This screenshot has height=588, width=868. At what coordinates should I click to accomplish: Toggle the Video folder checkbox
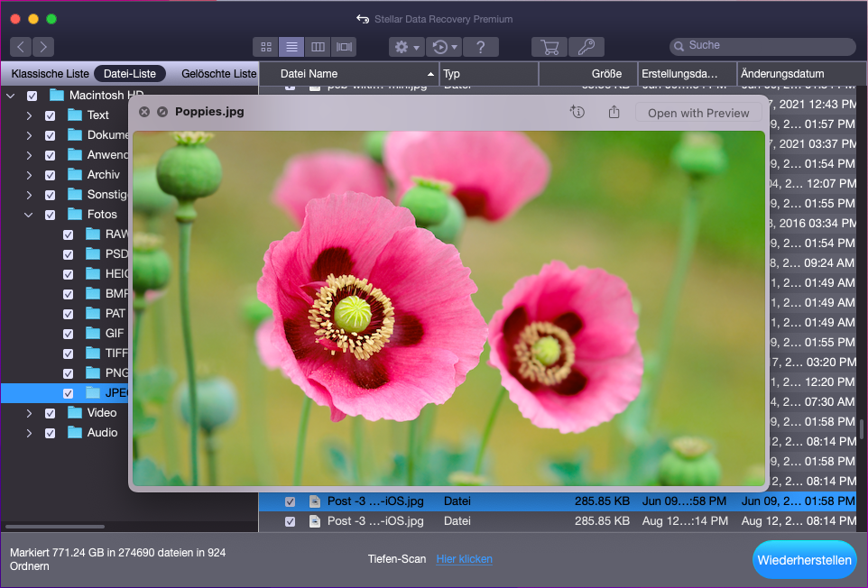[x=50, y=413]
